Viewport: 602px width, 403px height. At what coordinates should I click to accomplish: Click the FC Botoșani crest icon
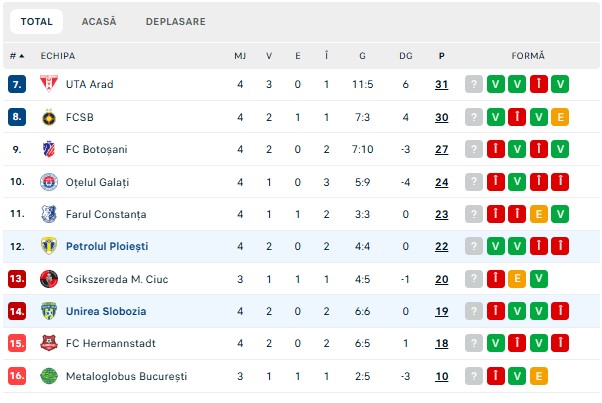(48, 149)
